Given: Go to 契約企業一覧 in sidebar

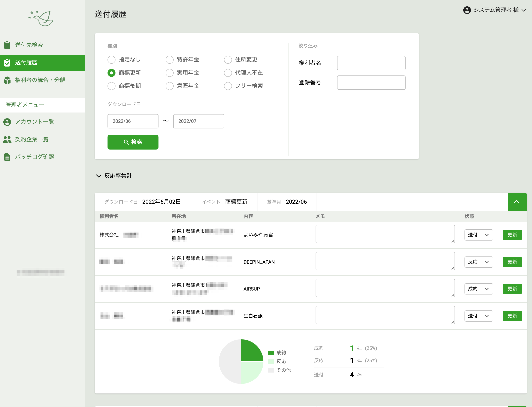Looking at the screenshot, I should [x=32, y=140].
